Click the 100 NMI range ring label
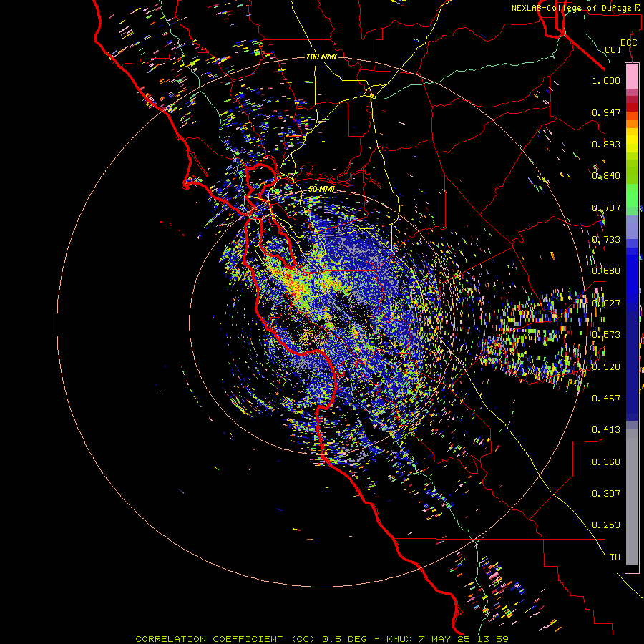Image resolution: width=644 pixels, height=644 pixels. pos(321,57)
